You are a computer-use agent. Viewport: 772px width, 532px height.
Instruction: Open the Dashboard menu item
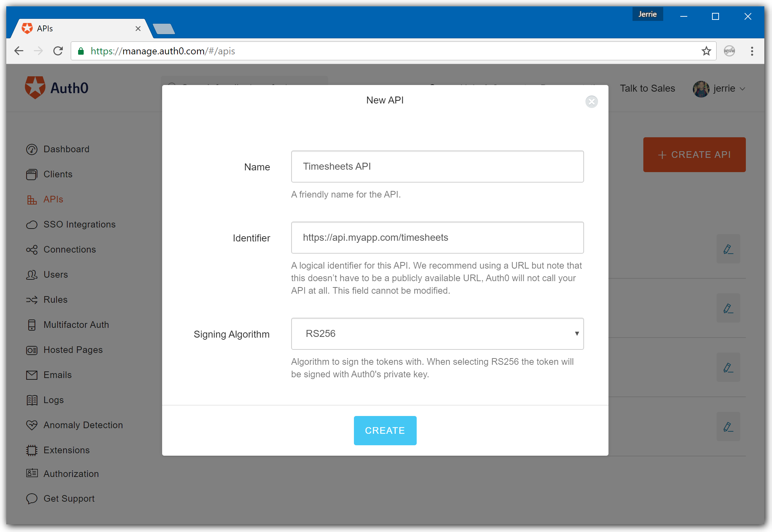[x=66, y=149]
